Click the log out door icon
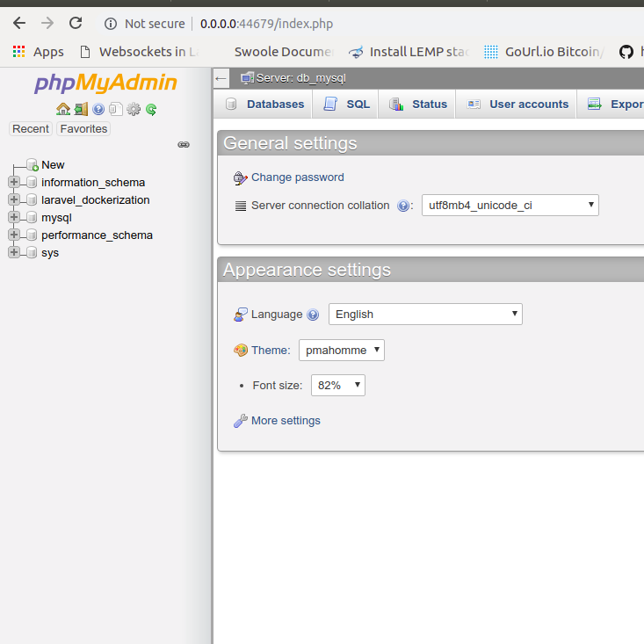Viewport: 644px width, 644px height. pos(81,109)
